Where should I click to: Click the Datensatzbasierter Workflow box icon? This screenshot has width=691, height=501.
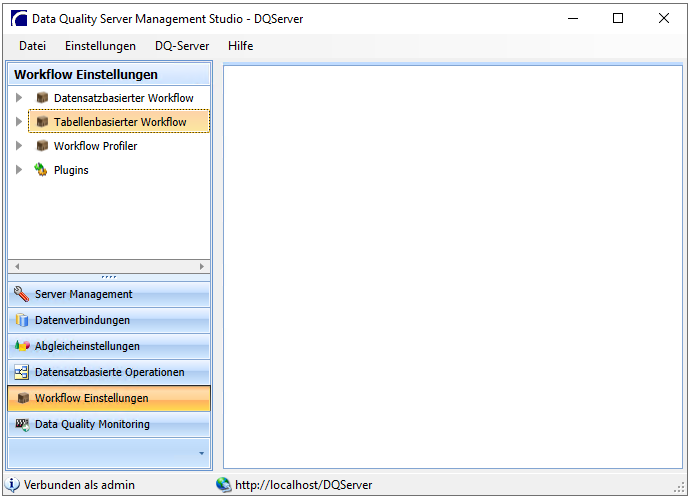[42, 97]
